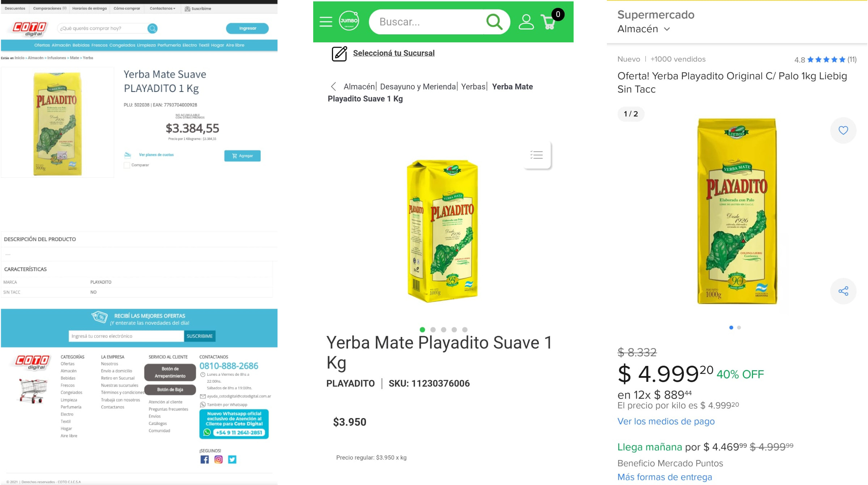Image resolution: width=868 pixels, height=485 pixels.
Task: Open the Ver los medios de pago link
Action: pyautogui.click(x=666, y=421)
